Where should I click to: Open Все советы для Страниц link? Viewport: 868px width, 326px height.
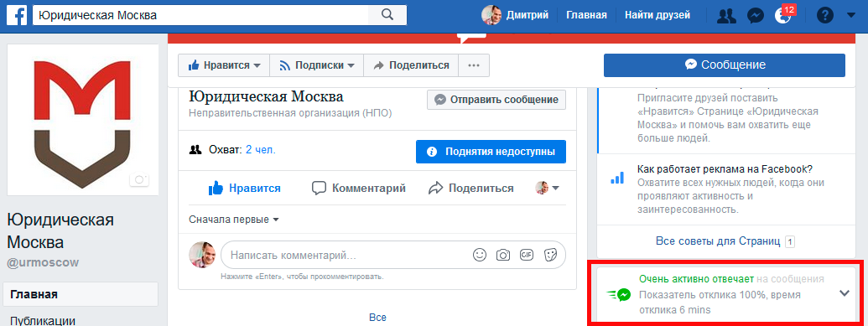pyautogui.click(x=718, y=241)
